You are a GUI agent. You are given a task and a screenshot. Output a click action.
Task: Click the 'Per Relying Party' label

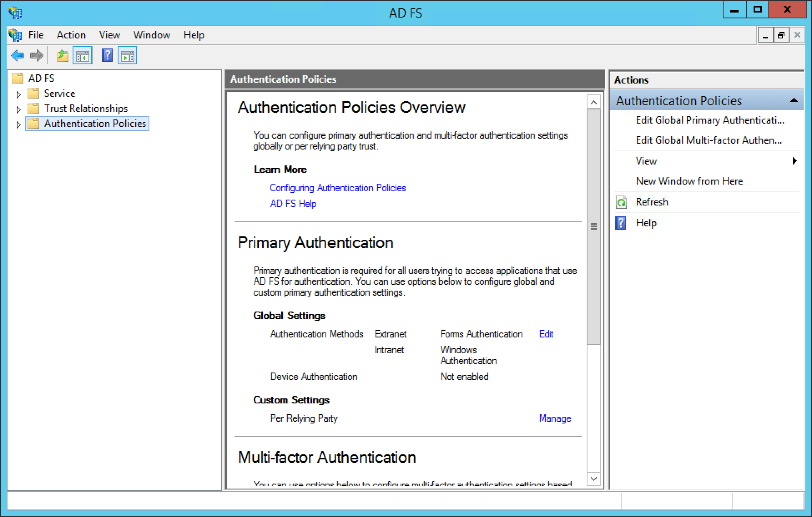click(304, 418)
